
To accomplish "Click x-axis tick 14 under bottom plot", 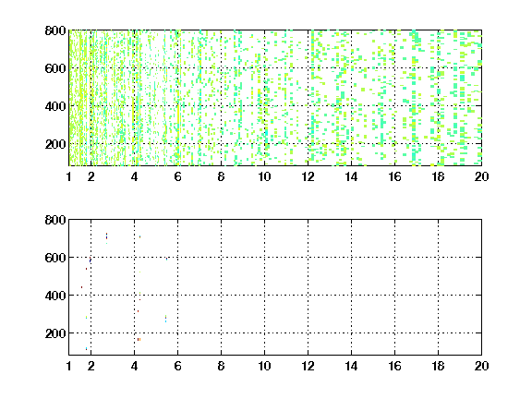I will [x=351, y=366].
